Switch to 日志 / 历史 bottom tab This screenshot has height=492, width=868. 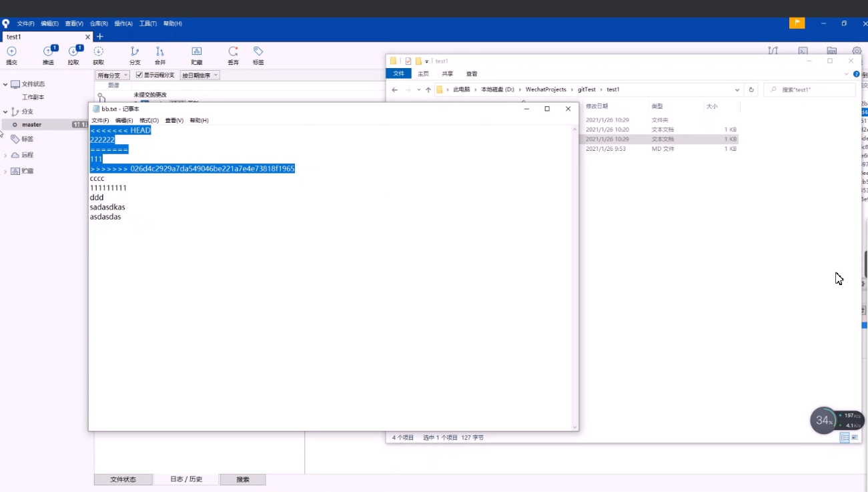[186, 479]
